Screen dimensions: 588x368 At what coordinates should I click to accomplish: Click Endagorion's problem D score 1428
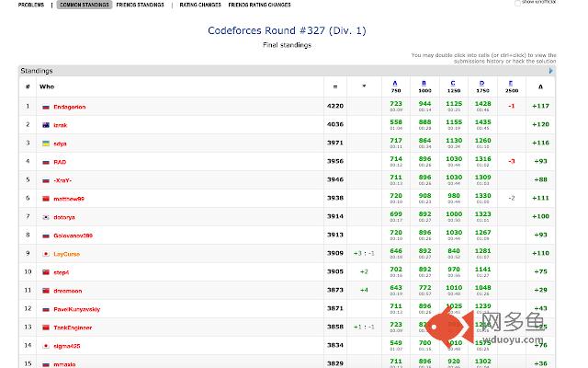(482, 104)
